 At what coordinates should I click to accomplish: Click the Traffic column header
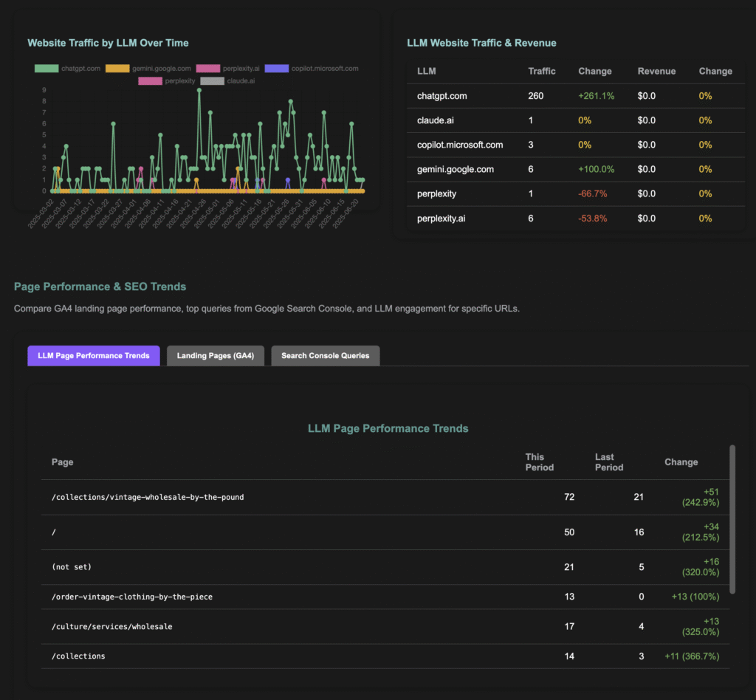(x=541, y=71)
